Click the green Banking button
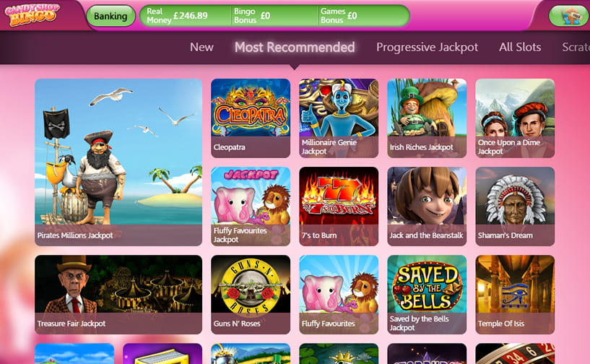Image resolution: width=590 pixels, height=364 pixels. click(x=110, y=16)
